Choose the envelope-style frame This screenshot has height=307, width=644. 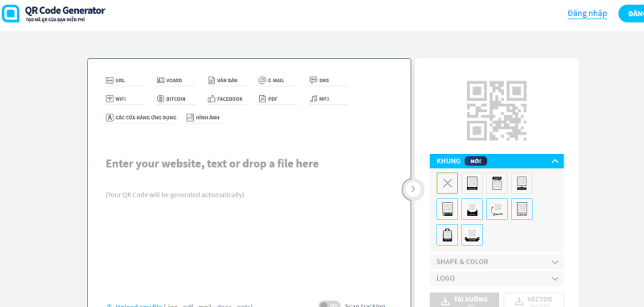pos(472,210)
